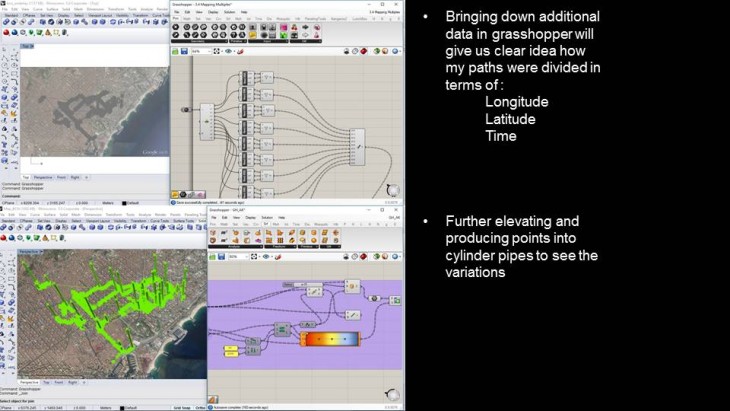The image size is (730, 411).
Task: Click Zoom Extents icon in top Grasshopper toolbar
Action: (x=218, y=51)
